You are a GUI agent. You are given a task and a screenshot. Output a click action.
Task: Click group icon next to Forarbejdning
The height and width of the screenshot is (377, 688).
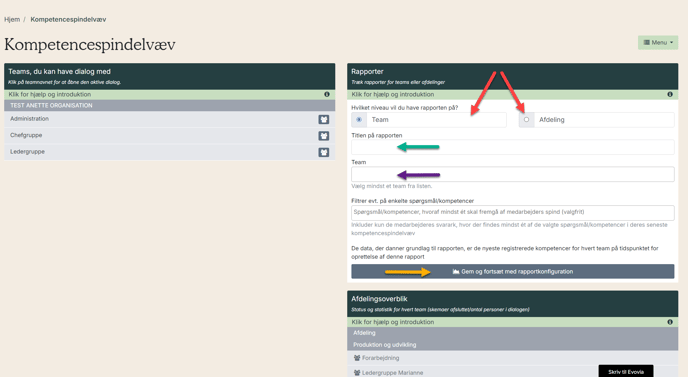point(357,358)
